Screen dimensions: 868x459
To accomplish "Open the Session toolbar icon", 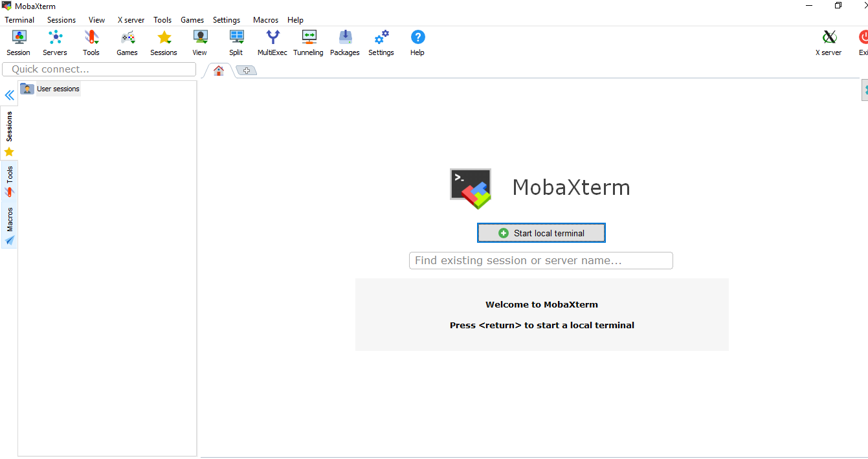I will [19, 43].
